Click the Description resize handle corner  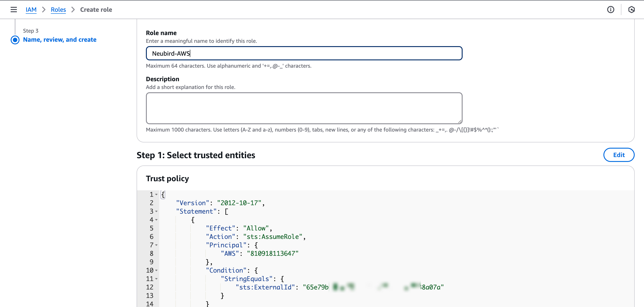click(459, 122)
